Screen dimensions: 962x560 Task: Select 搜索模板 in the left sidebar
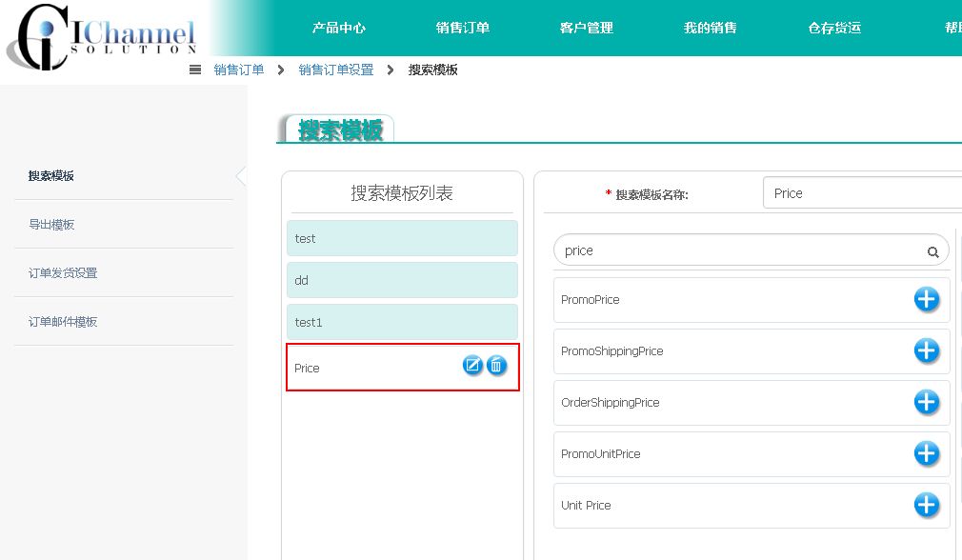[50, 176]
